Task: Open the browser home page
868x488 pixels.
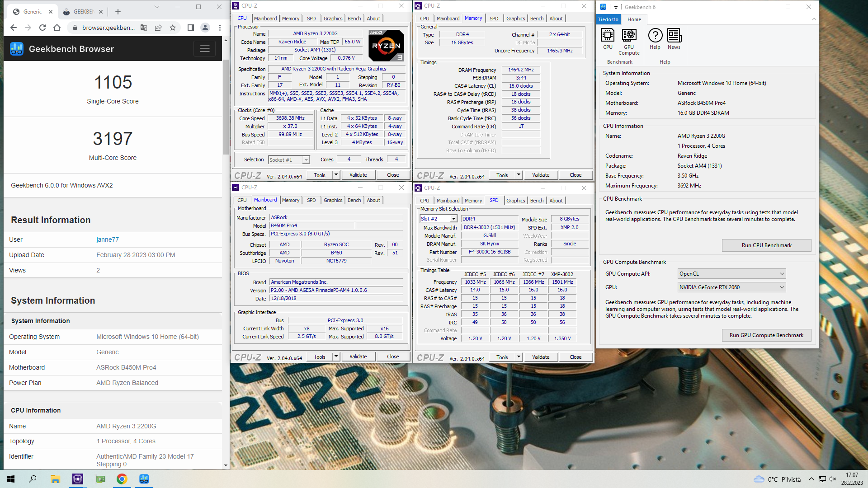Action: [x=57, y=28]
